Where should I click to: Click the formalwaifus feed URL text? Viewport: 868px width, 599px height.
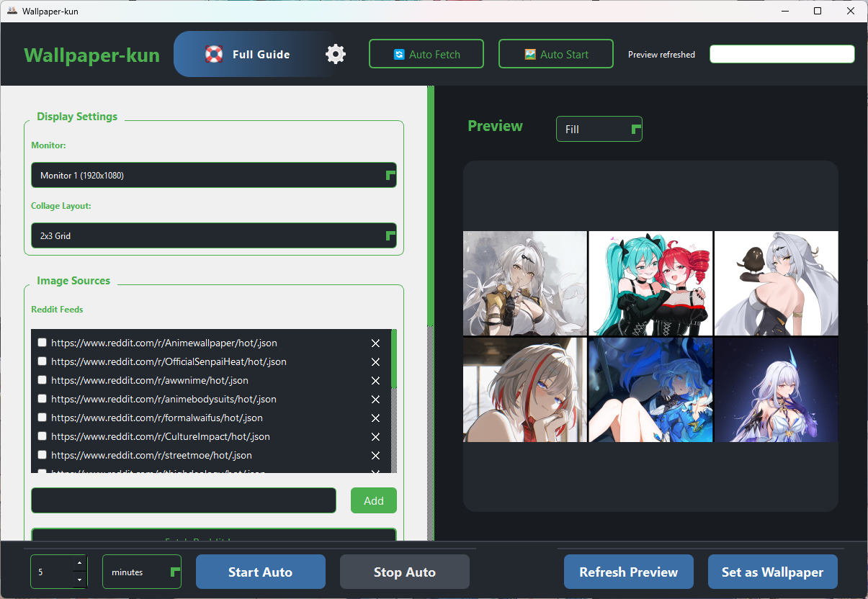click(157, 418)
